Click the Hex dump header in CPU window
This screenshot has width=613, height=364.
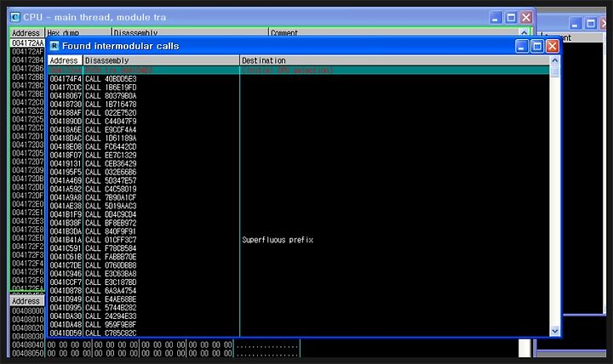[78, 33]
